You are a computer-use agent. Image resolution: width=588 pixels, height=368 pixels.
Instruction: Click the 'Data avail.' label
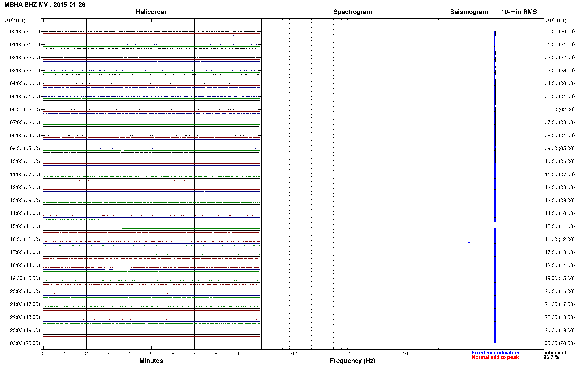coord(555,353)
